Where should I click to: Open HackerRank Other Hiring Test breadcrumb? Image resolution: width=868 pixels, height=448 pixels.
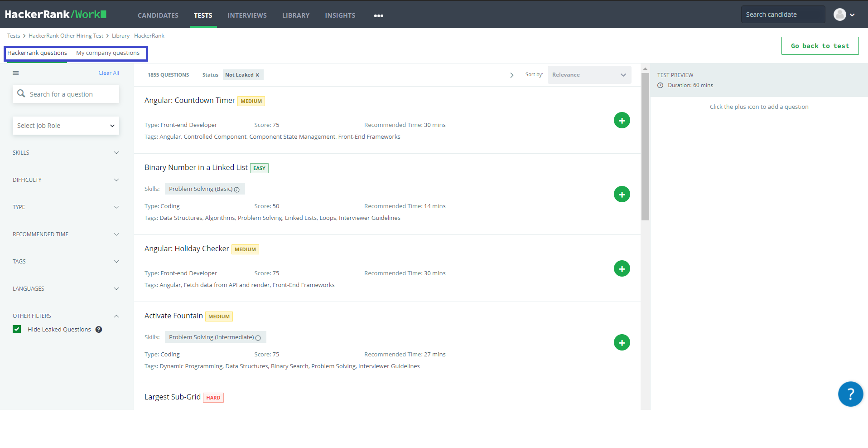66,36
